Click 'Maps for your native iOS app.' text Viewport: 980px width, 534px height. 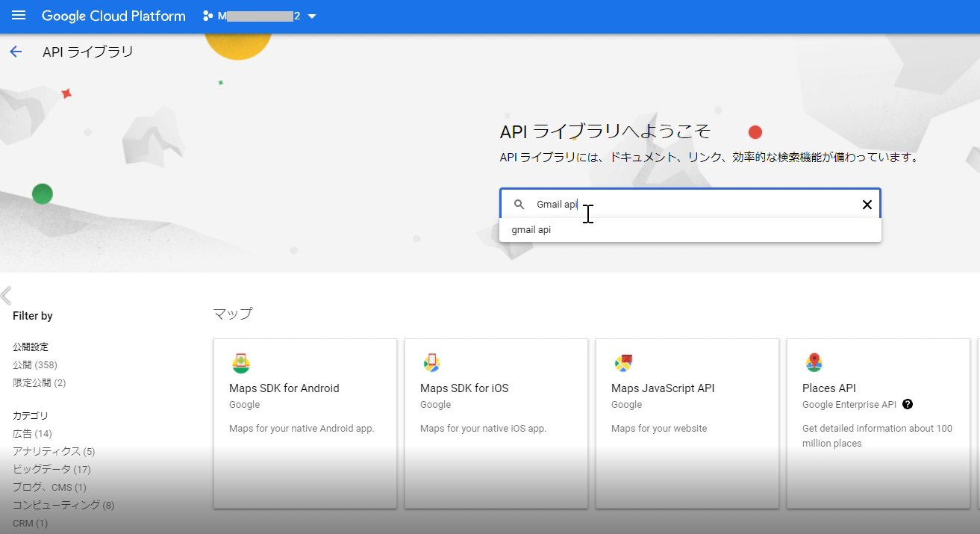coord(484,429)
